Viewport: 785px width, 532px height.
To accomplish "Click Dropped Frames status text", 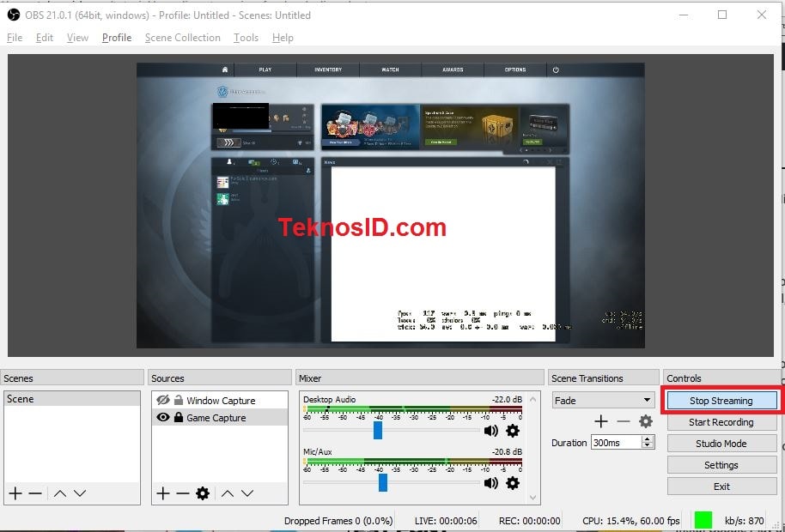I will point(338,521).
